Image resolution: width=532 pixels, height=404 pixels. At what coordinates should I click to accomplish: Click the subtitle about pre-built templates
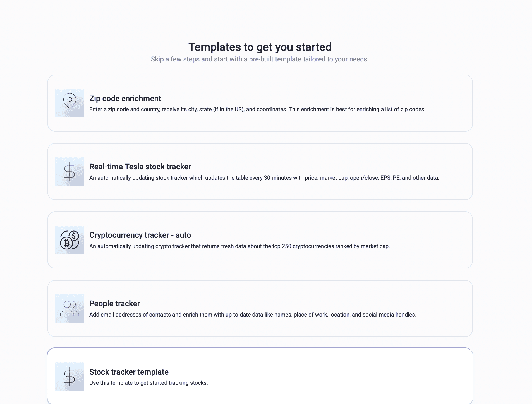260,59
